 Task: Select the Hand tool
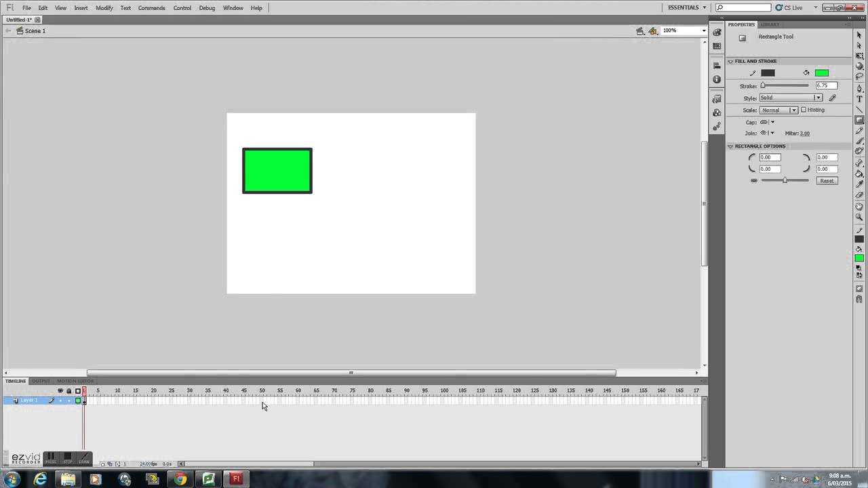pos(859,206)
